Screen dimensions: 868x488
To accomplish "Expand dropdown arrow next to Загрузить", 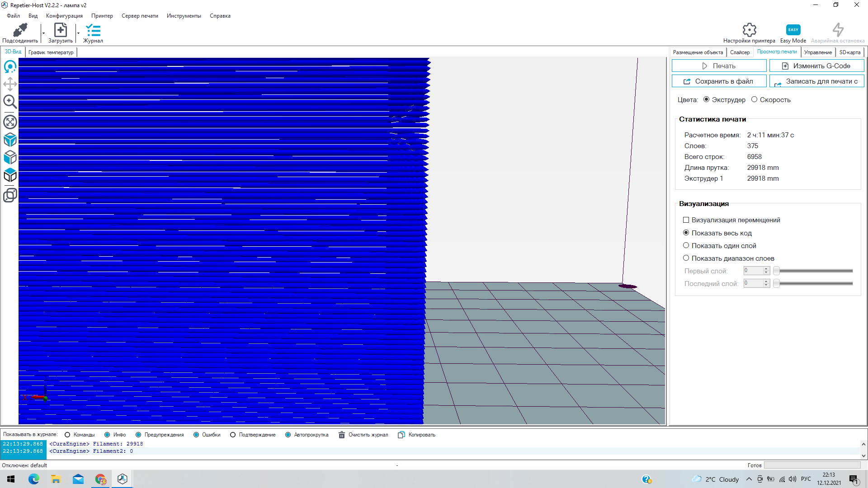I will 78,33.
